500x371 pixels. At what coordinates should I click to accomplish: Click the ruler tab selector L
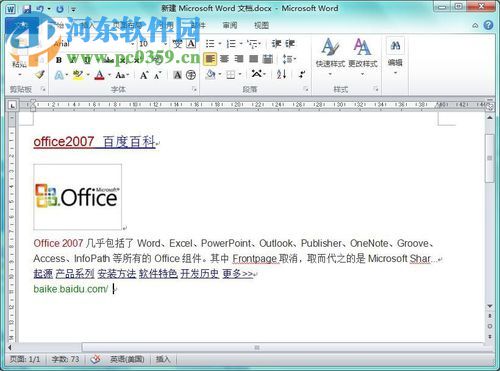point(12,106)
